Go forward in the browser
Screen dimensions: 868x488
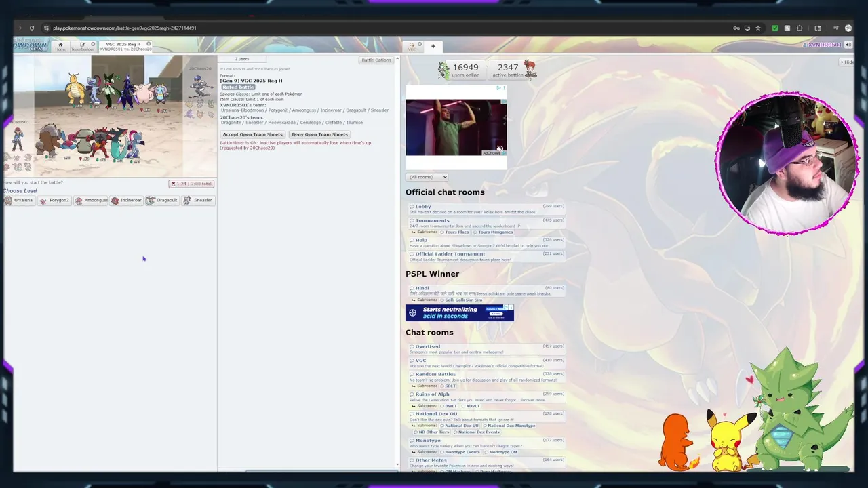[19, 28]
